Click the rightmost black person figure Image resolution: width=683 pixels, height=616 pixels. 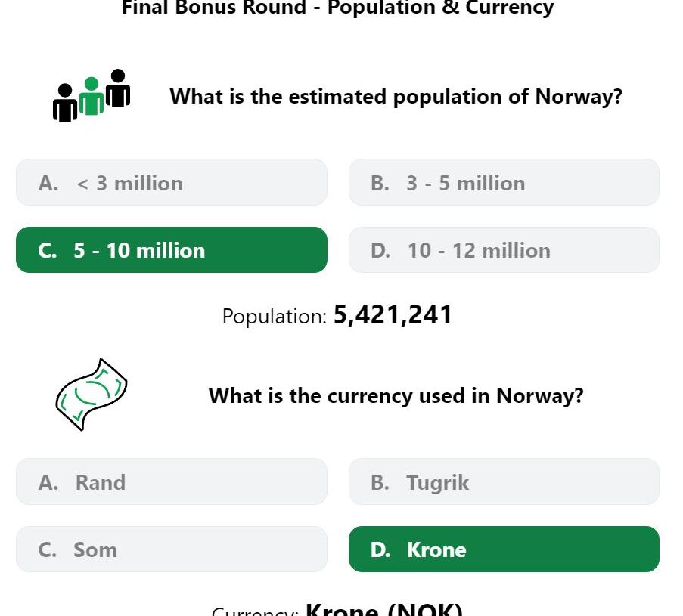pyautogui.click(x=118, y=88)
